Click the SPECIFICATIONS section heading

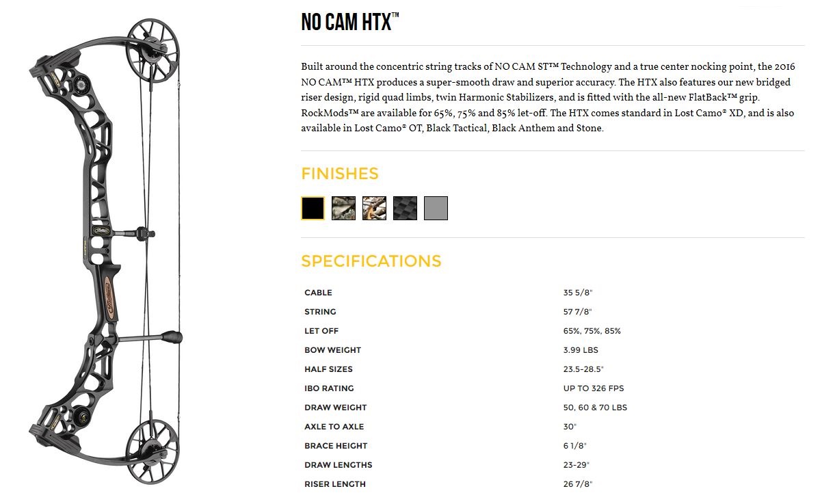tap(371, 261)
